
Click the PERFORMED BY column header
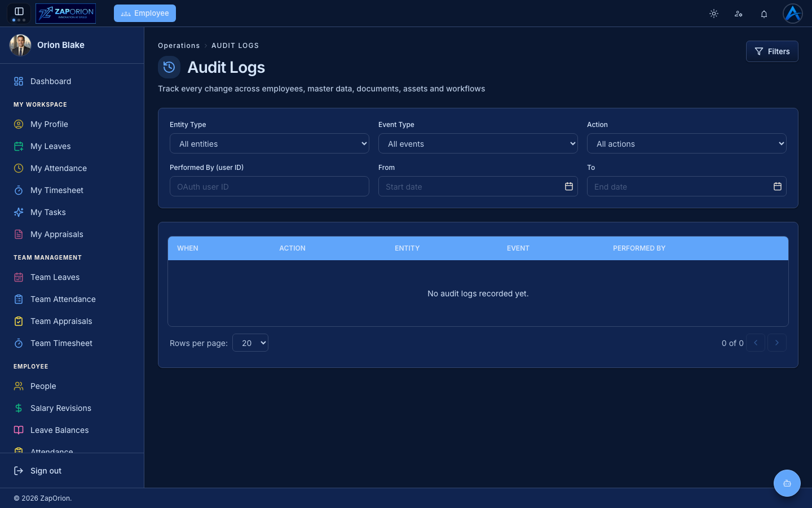[x=639, y=248]
